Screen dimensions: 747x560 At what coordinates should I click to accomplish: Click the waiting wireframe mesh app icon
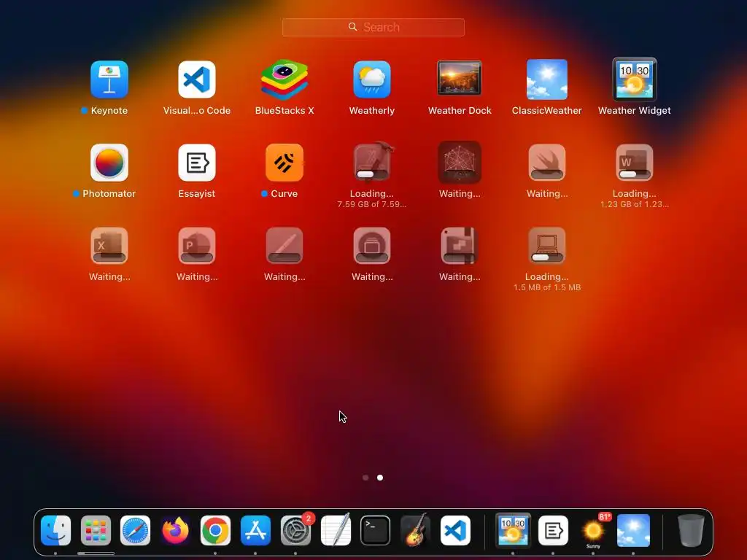tap(460, 163)
